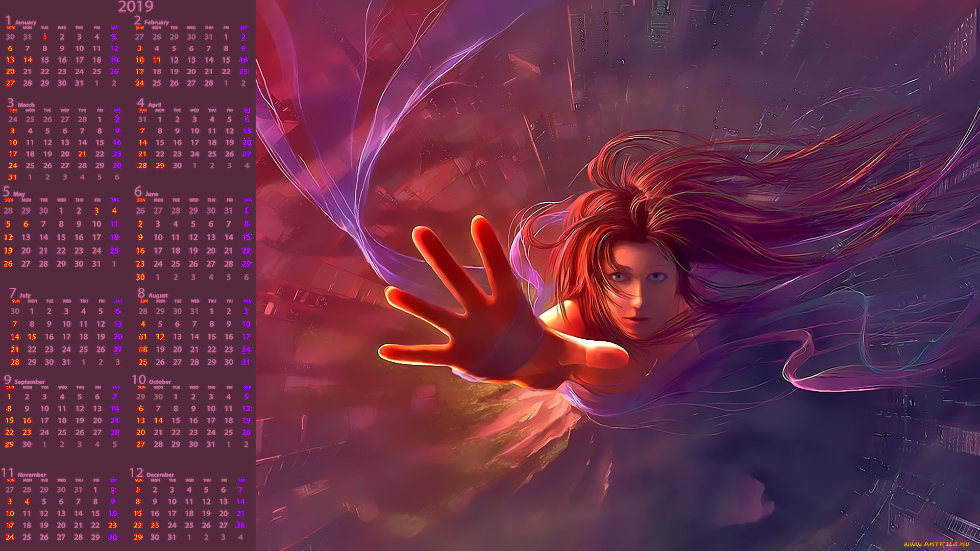The height and width of the screenshot is (551, 980).
Task: Click the www.artfile.ru watermark link
Action: 936,544
